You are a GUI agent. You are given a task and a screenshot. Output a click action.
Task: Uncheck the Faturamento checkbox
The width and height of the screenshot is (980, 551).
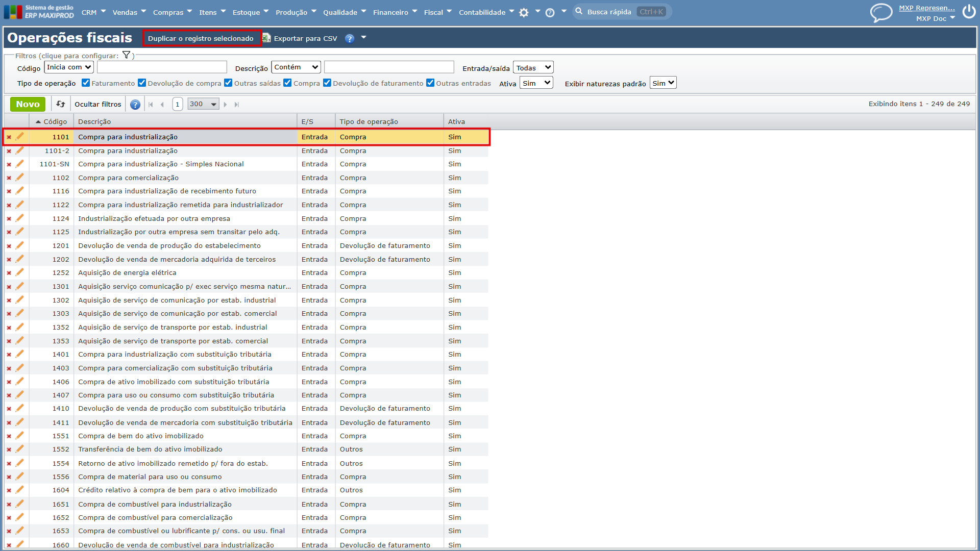(86, 83)
